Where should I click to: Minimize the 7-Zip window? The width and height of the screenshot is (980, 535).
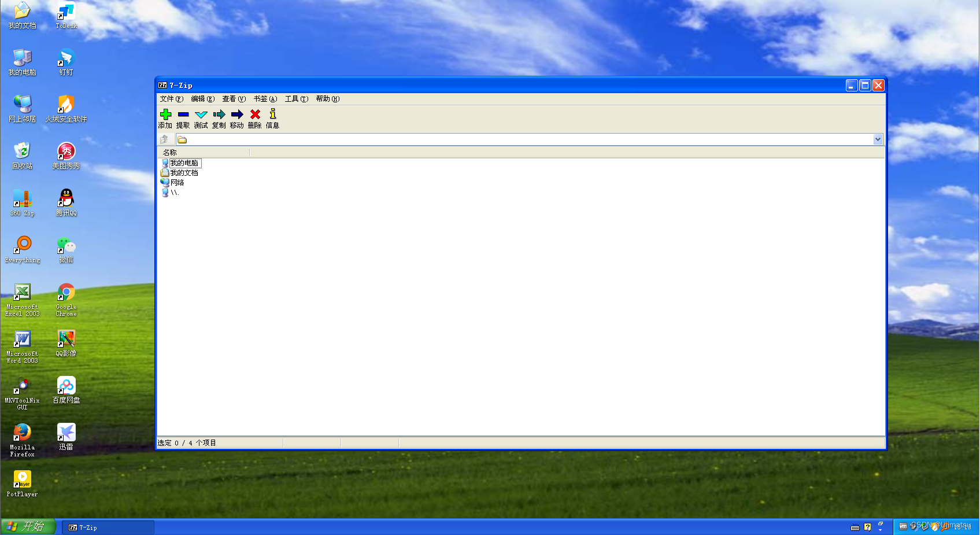click(x=852, y=86)
